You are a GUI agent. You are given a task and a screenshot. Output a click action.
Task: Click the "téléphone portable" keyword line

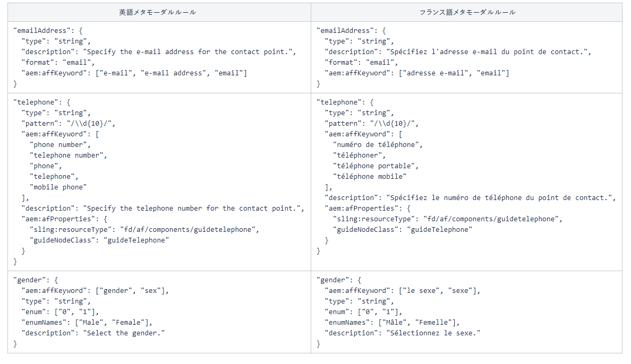(x=376, y=166)
